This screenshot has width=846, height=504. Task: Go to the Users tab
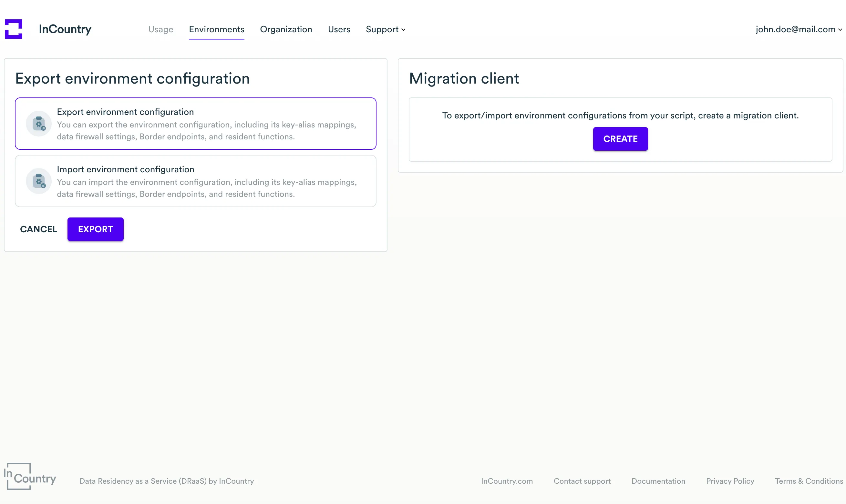pyautogui.click(x=339, y=30)
